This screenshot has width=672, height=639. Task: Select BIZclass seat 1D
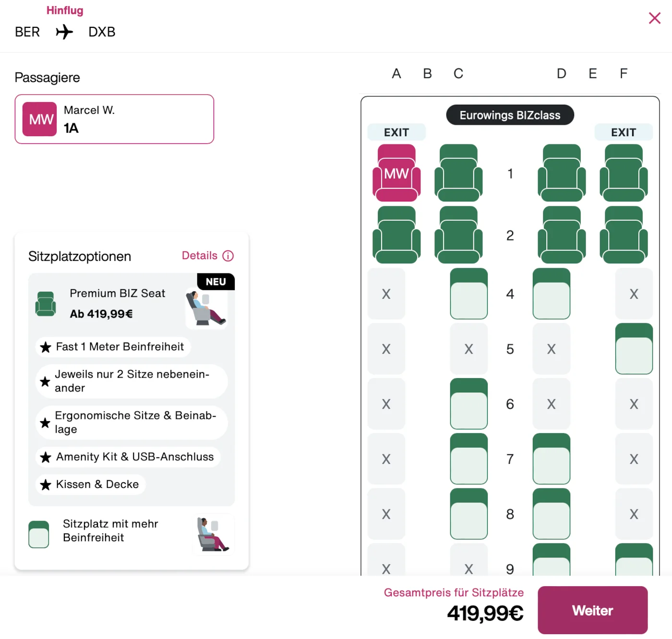[562, 173]
